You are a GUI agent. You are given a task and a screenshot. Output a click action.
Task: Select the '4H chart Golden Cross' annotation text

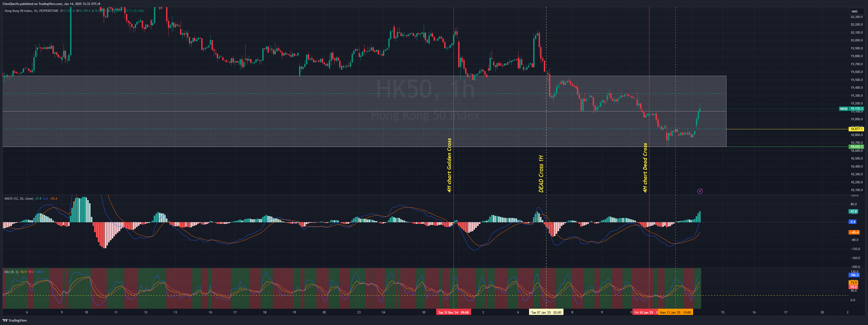click(449, 165)
